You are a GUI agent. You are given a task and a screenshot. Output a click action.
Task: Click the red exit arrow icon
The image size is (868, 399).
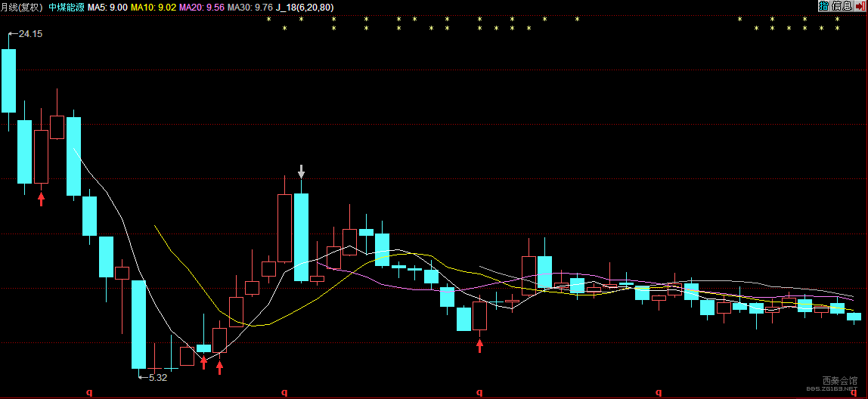(860, 6)
